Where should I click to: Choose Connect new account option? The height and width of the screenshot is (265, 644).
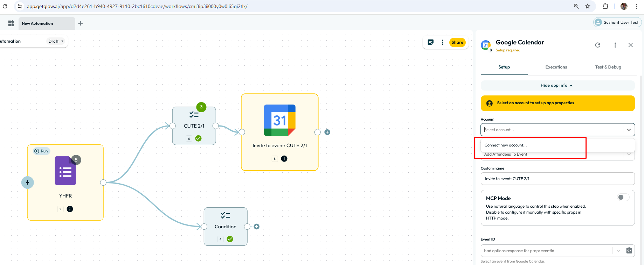[505, 145]
